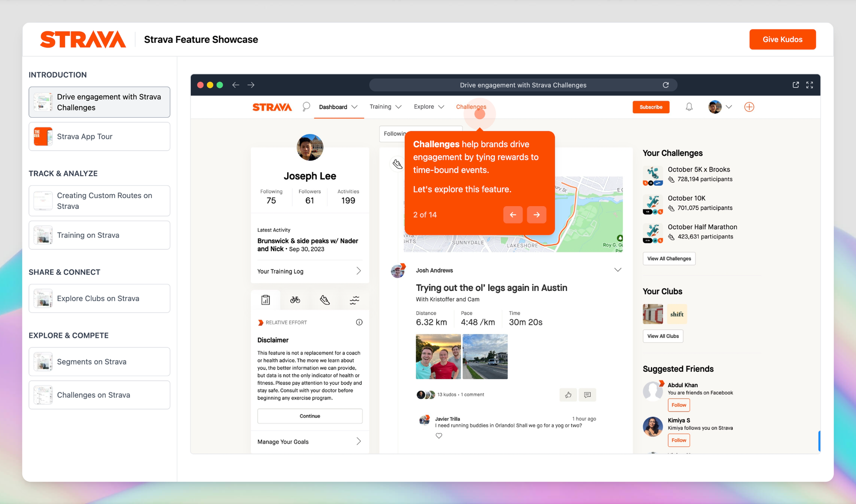Click Relative Effort info icon
Viewport: 856px width, 504px height.
point(359,322)
